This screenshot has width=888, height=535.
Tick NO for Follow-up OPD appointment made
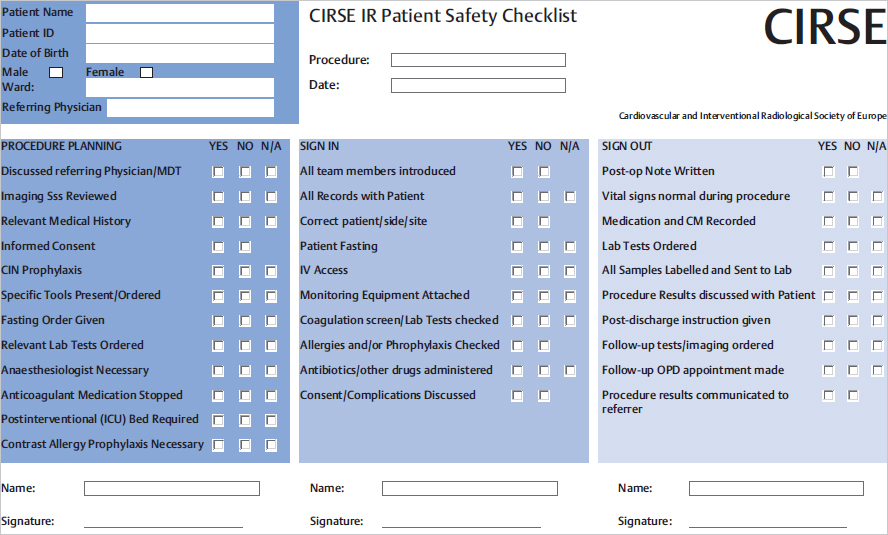click(853, 371)
